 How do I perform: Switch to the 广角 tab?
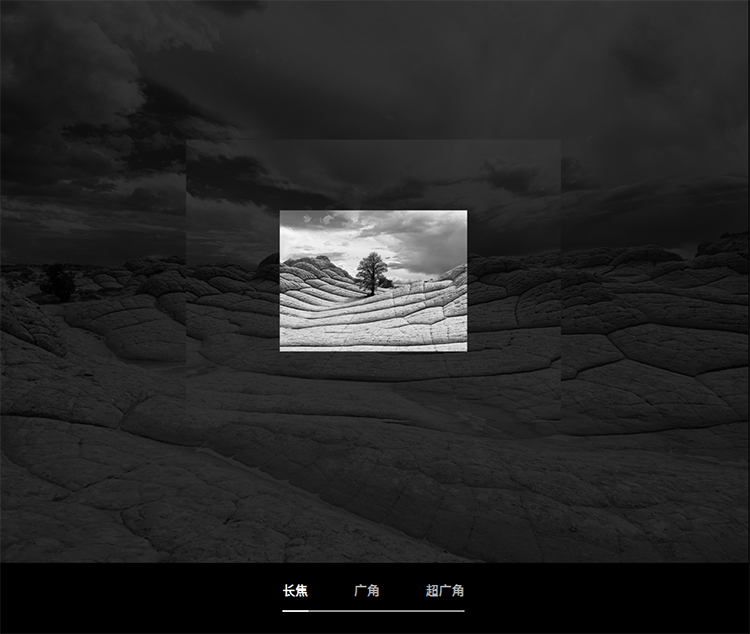pyautogui.click(x=366, y=591)
